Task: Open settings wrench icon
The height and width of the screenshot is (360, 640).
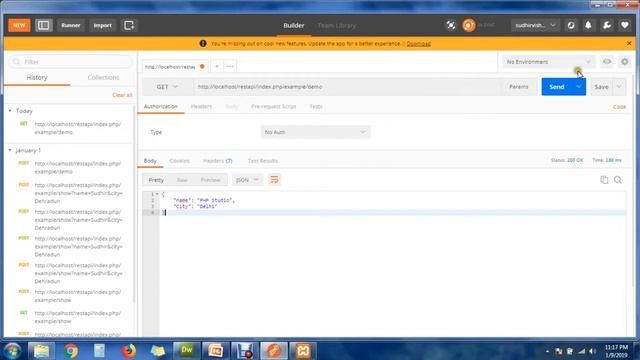Action: (x=607, y=25)
